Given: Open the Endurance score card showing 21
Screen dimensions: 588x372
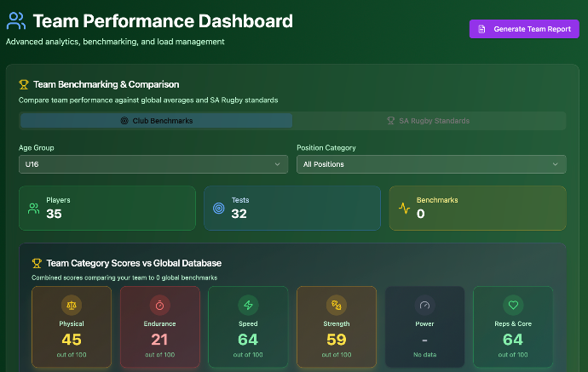Looking at the screenshot, I should coord(159,327).
